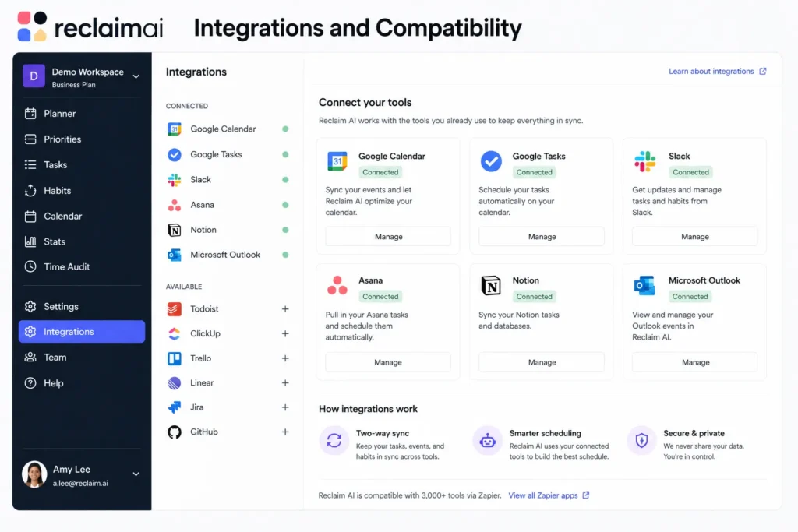Open Priorities in sidebar
The width and height of the screenshot is (798, 532).
pos(81,139)
